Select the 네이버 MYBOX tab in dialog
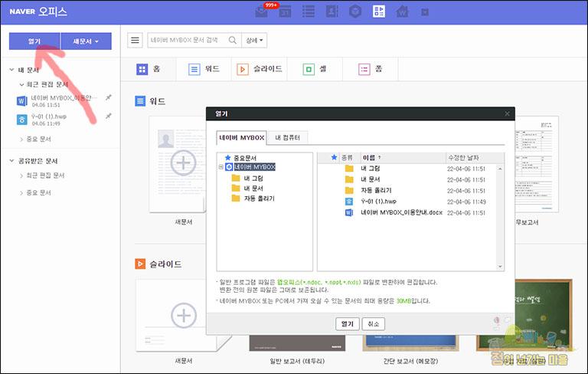This screenshot has width=588, height=374. (241, 138)
